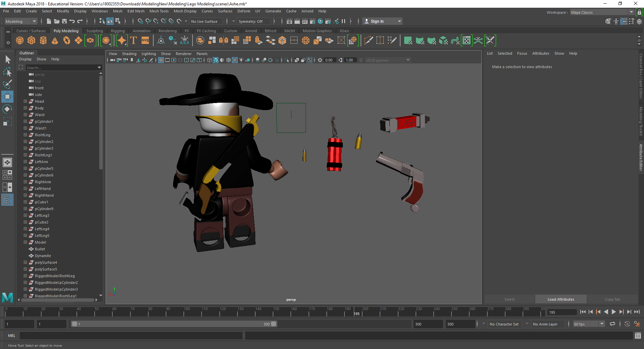Click the Load Attributes button

coord(561,299)
